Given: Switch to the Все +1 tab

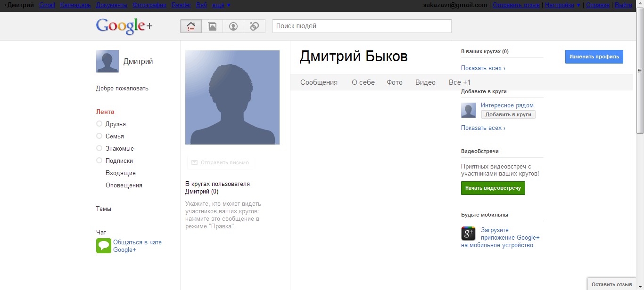Looking at the screenshot, I should coord(460,82).
